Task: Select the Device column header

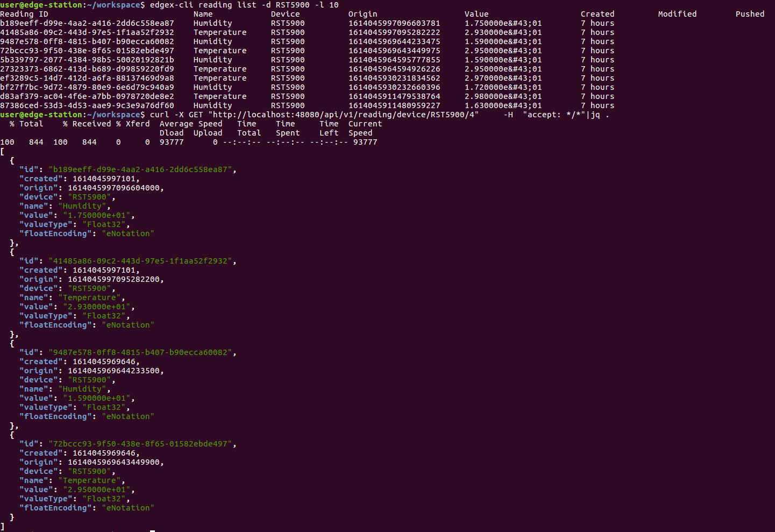Action: coord(285,13)
